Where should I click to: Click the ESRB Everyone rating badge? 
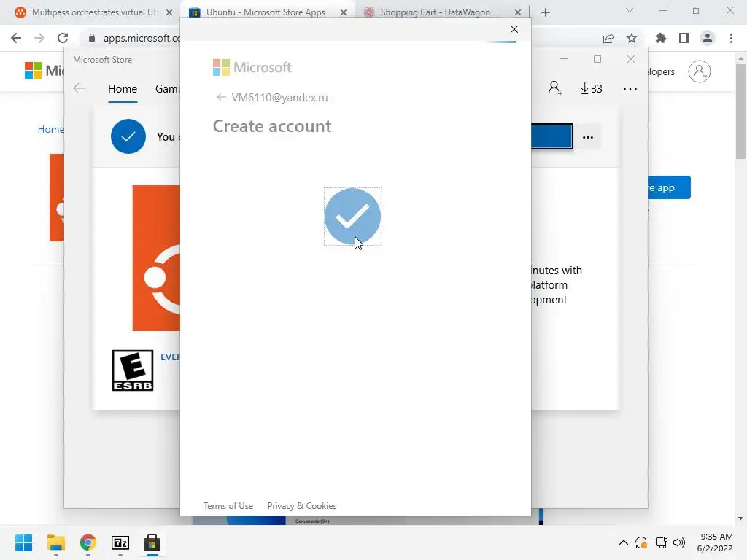[133, 370]
